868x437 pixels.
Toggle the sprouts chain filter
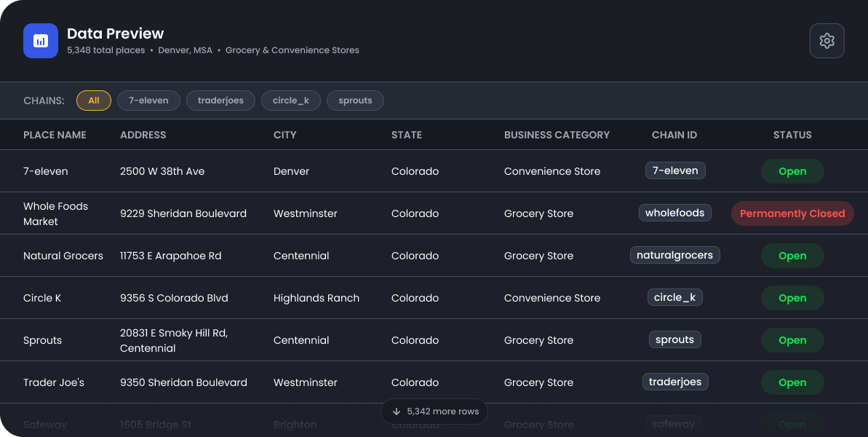tap(355, 101)
